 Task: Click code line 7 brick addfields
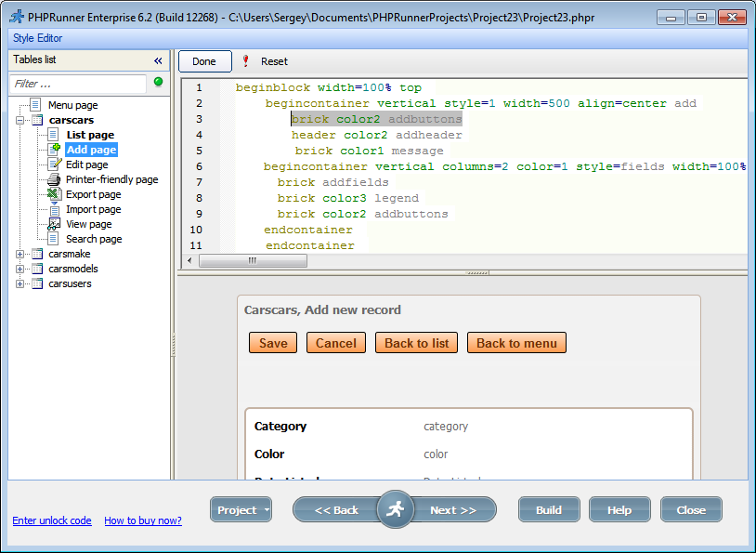coord(332,182)
